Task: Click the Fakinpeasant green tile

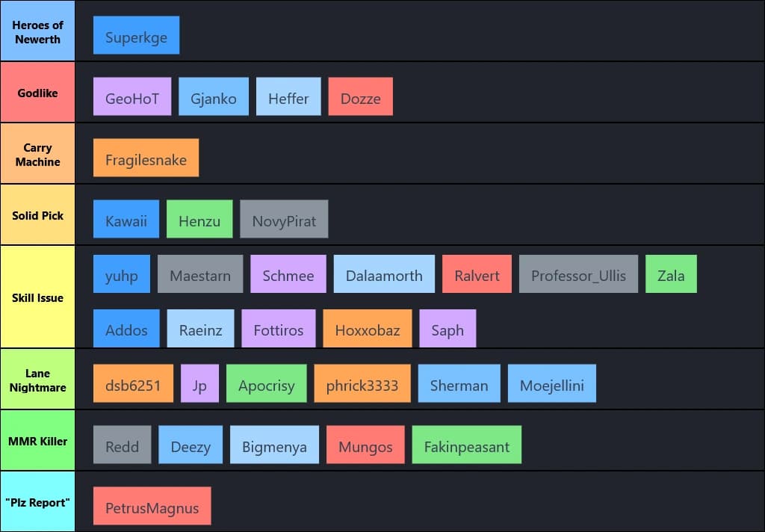Action: click(x=466, y=445)
